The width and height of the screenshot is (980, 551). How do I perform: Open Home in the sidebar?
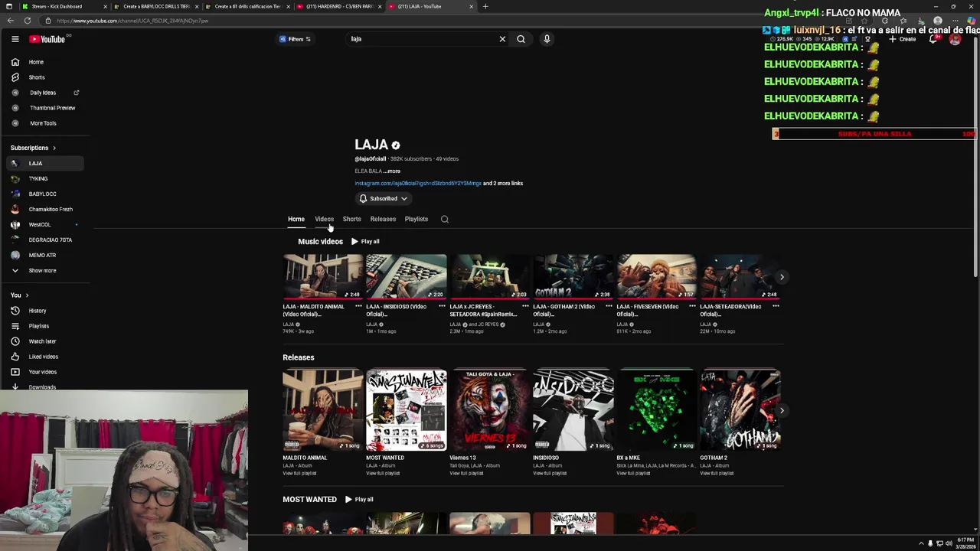point(44,62)
